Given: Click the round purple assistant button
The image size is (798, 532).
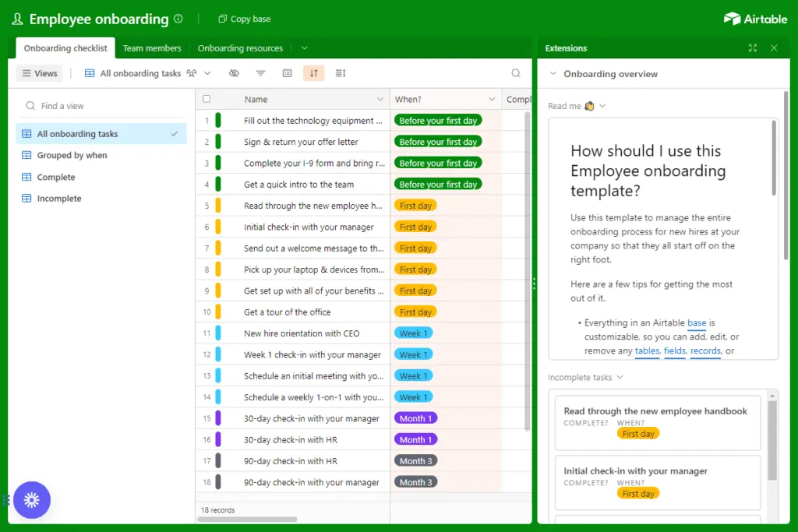Looking at the screenshot, I should coord(31,500).
